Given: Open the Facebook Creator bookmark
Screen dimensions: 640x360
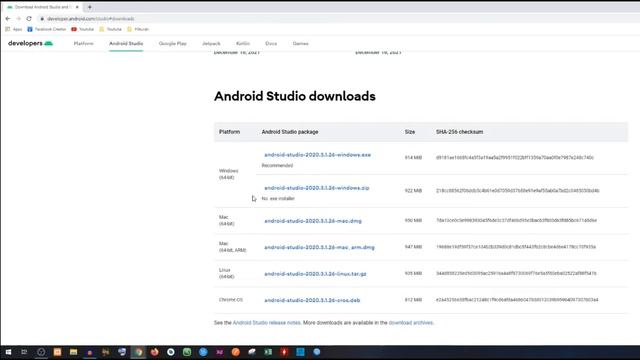Looking at the screenshot, I should [x=47, y=29].
